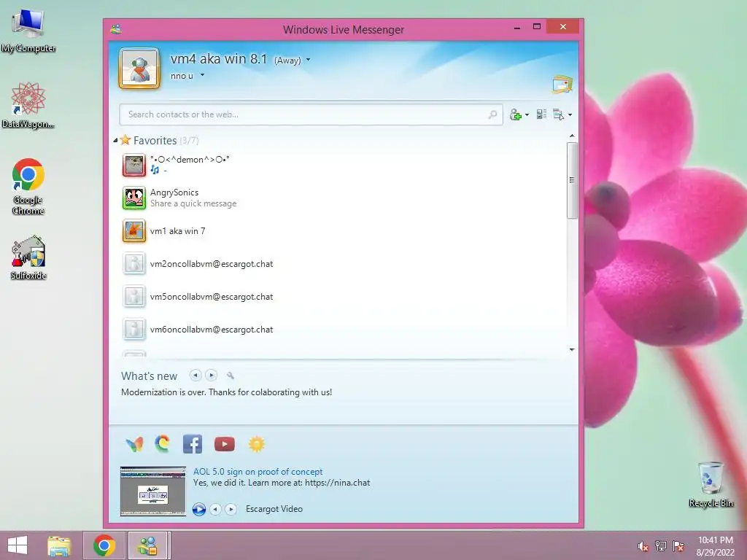The width and height of the screenshot is (747, 560).
Task: Play the Escargot Video
Action: [199, 509]
